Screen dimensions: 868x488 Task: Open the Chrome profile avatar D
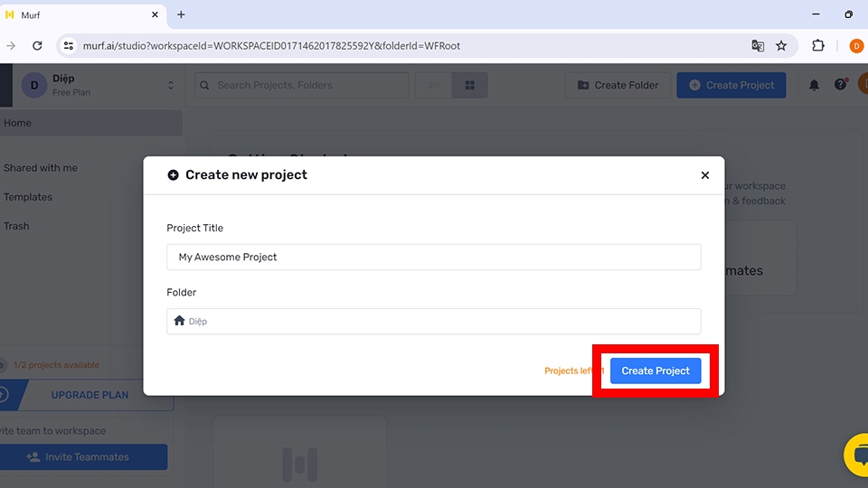coord(856,46)
